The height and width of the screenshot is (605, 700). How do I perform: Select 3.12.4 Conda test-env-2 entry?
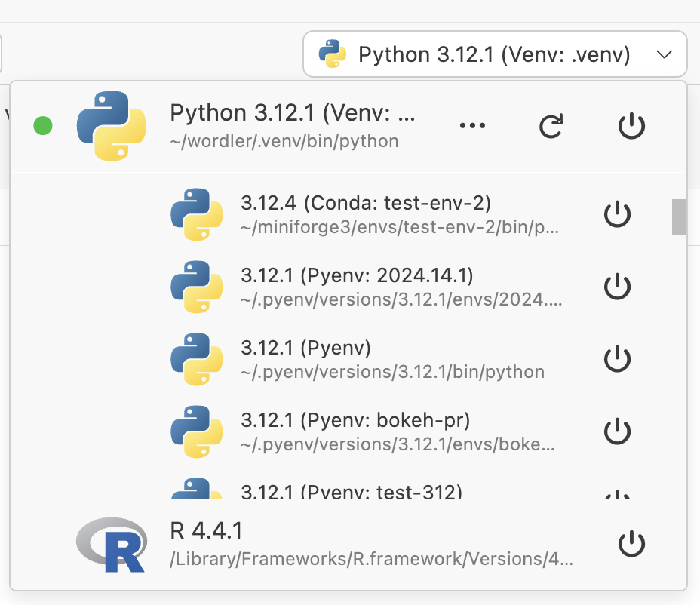(366, 203)
